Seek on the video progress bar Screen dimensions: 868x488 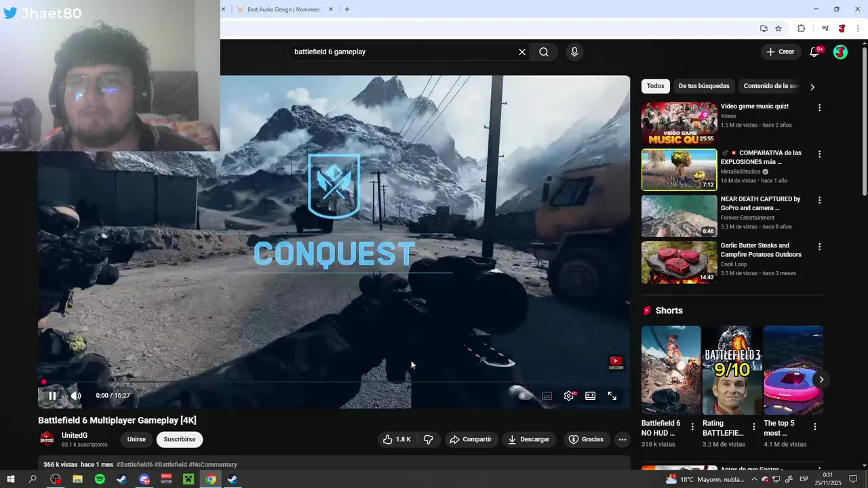334,382
